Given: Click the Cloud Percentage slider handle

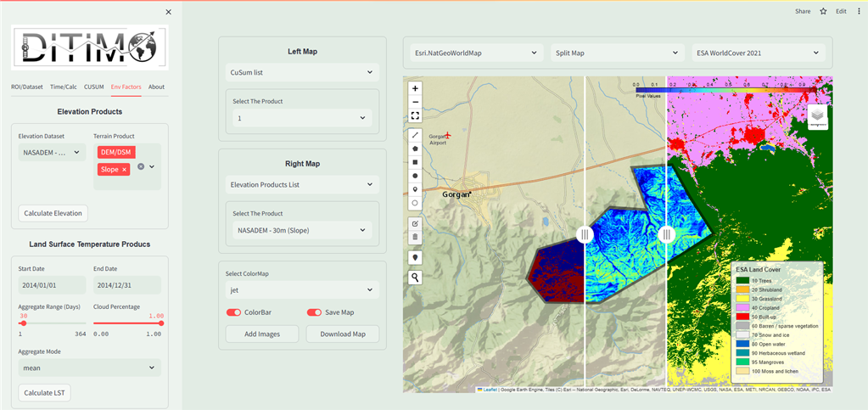Looking at the screenshot, I should (161, 323).
